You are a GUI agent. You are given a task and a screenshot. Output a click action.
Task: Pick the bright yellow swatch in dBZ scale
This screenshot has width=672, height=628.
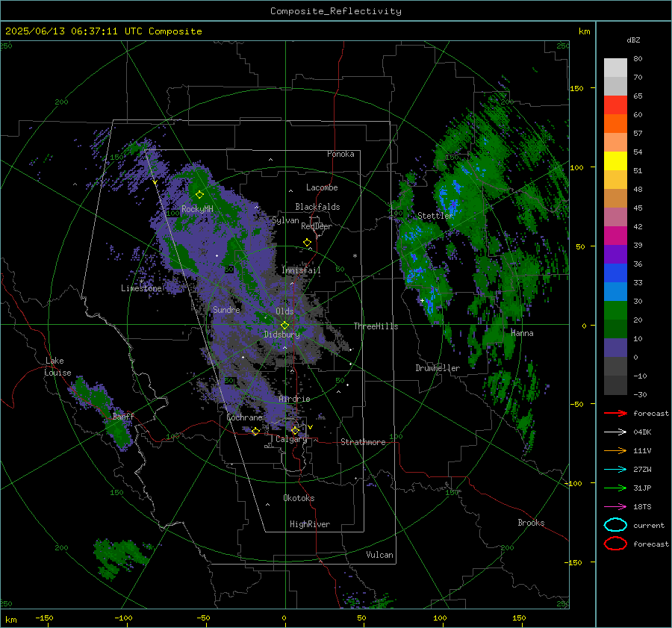coord(615,161)
